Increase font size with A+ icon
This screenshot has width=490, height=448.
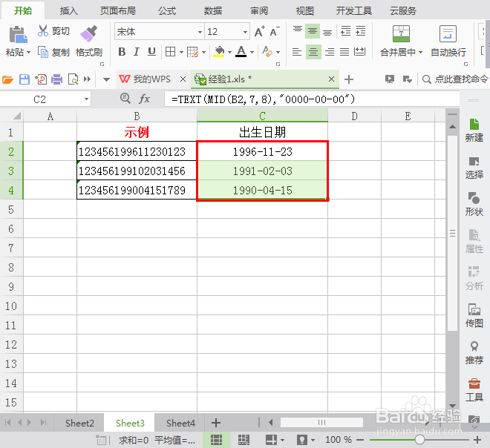(259, 31)
